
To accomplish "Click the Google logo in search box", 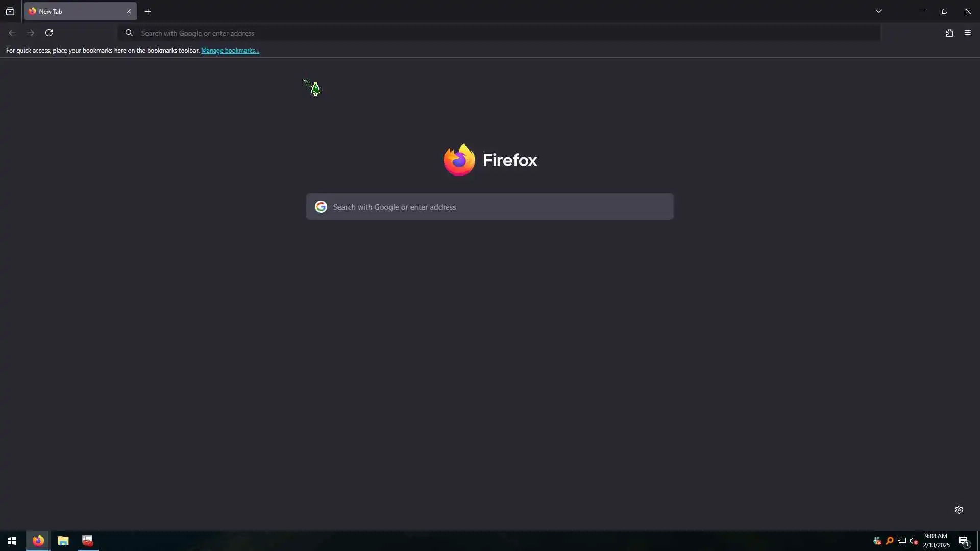I will click(x=321, y=207).
